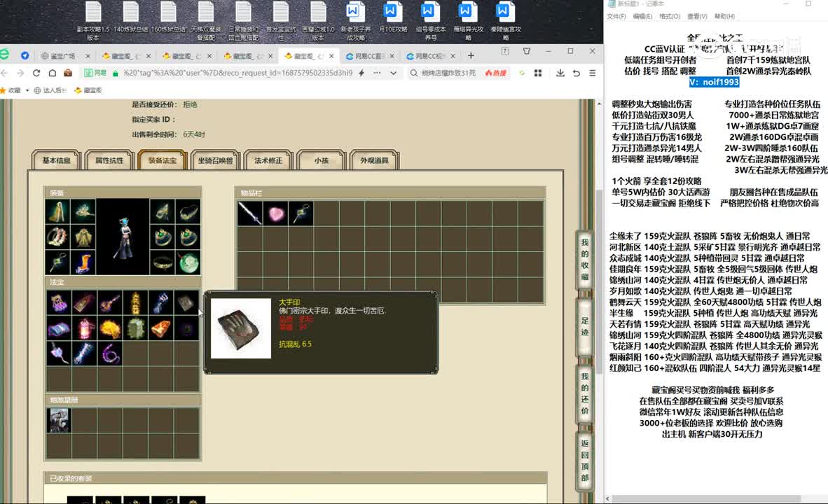Image resolution: width=828 pixels, height=504 pixels.
Task: Open the 坐骑召唤兽 tab
Action: tap(215, 160)
